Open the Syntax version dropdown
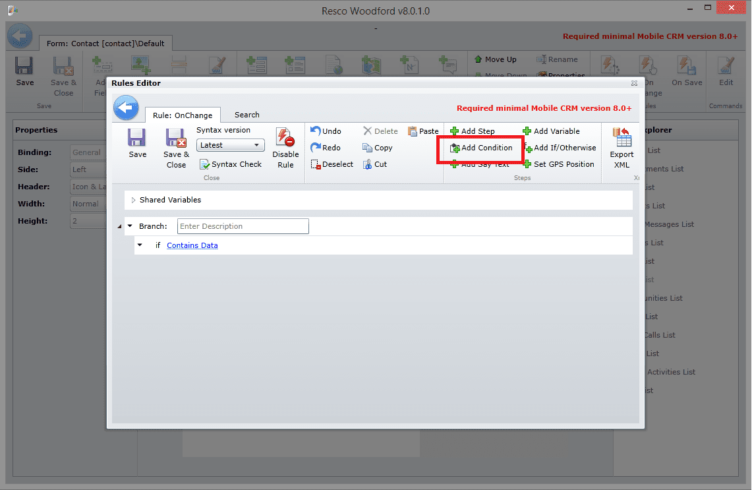 pos(229,145)
